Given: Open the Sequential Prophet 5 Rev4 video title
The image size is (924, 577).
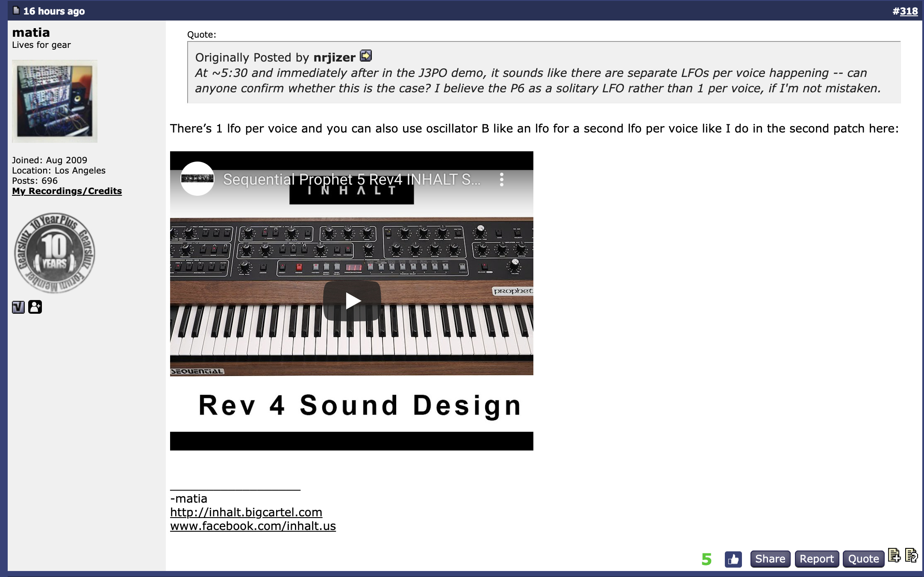Looking at the screenshot, I should [352, 180].
